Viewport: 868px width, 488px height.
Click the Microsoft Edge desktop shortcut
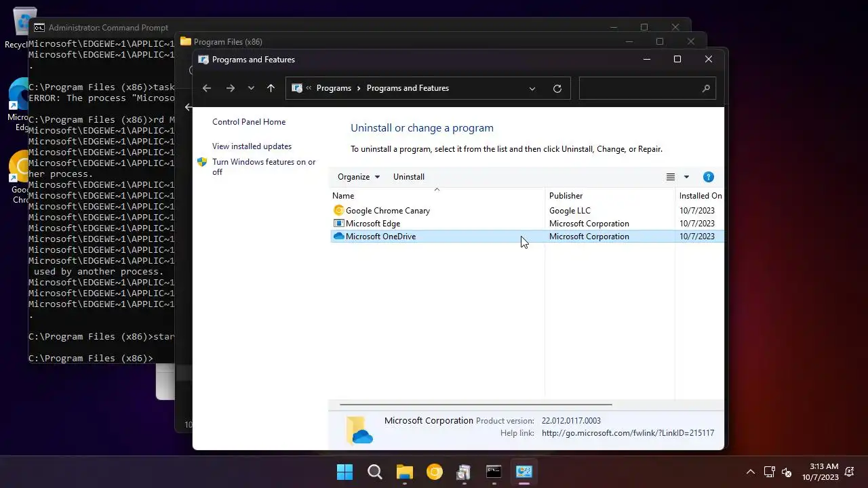[18, 105]
